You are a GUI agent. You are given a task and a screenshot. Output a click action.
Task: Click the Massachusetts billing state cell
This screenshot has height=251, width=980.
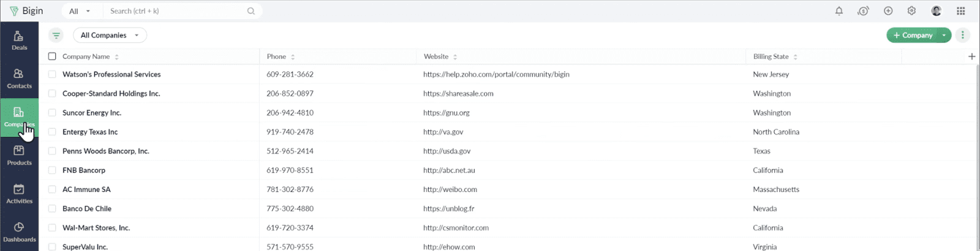coord(776,190)
